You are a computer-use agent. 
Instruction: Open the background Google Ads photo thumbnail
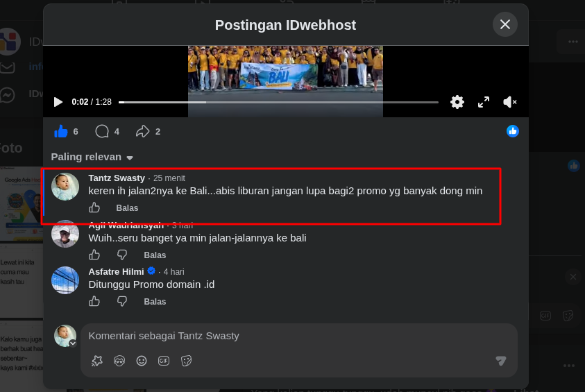22,204
